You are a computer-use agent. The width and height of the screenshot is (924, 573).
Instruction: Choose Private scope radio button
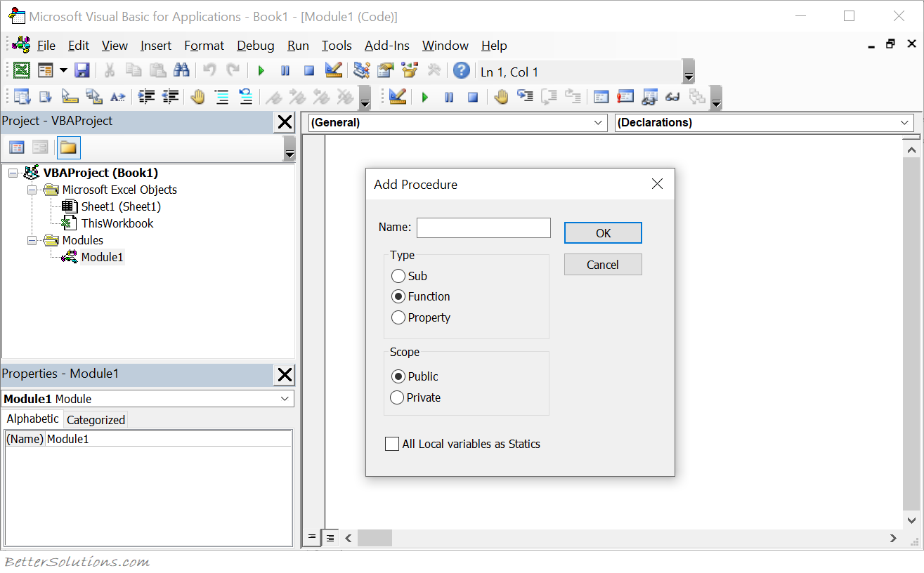pyautogui.click(x=398, y=397)
